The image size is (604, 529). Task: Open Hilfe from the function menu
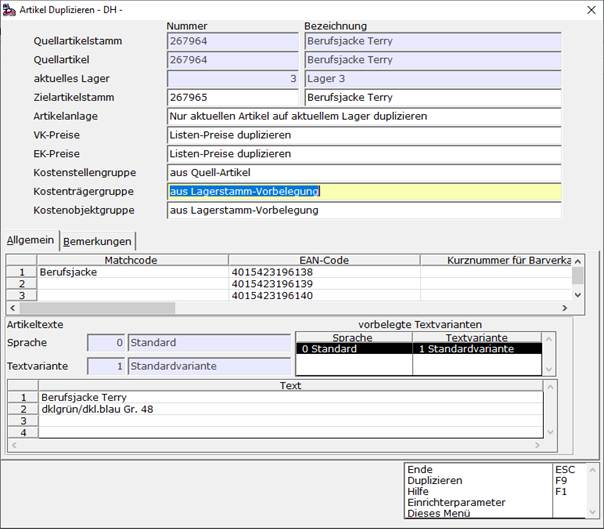point(418,492)
